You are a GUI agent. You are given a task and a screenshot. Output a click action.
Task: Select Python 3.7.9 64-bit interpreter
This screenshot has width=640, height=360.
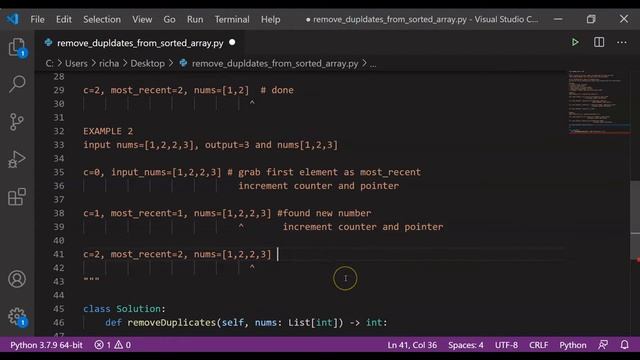tap(47, 345)
